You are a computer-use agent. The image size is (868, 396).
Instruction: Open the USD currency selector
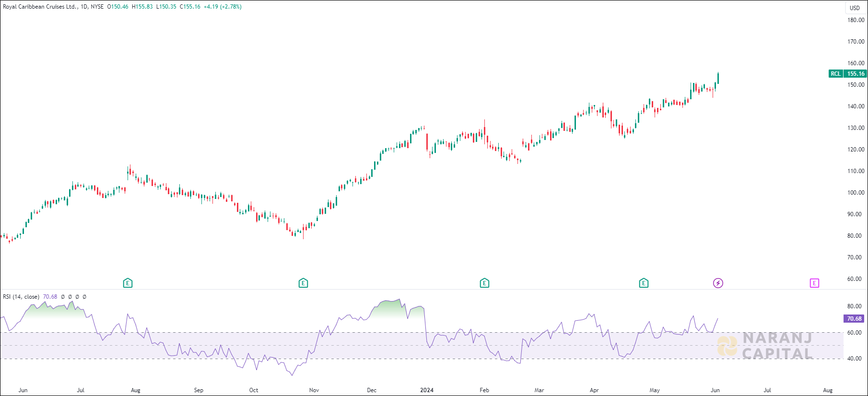(855, 8)
